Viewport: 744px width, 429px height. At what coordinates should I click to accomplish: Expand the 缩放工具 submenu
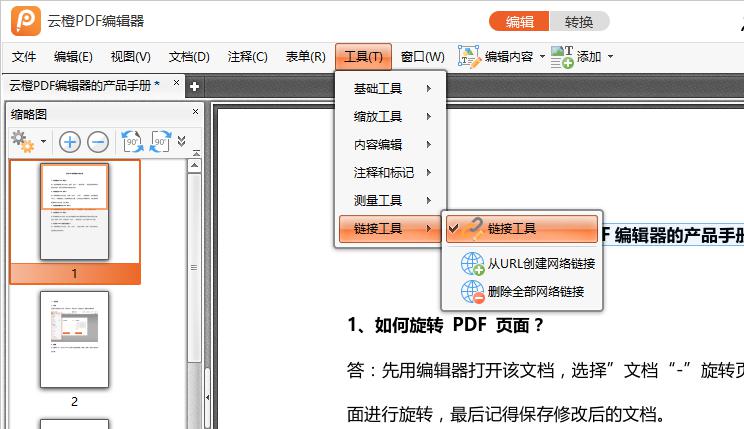391,116
